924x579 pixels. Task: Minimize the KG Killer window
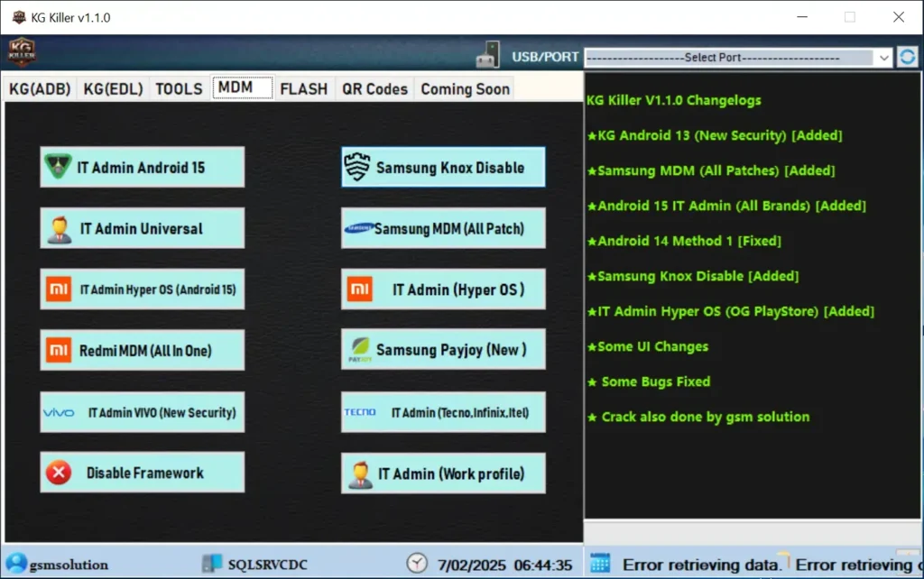(x=802, y=17)
